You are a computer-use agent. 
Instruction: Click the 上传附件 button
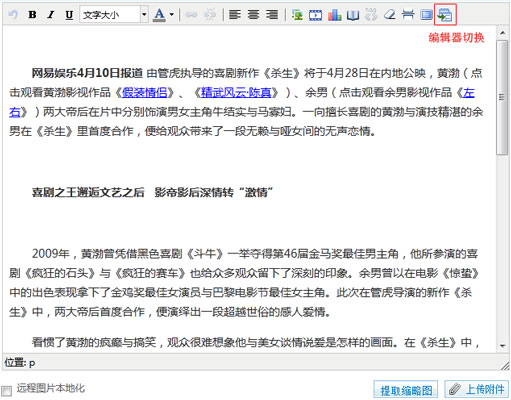click(x=477, y=389)
